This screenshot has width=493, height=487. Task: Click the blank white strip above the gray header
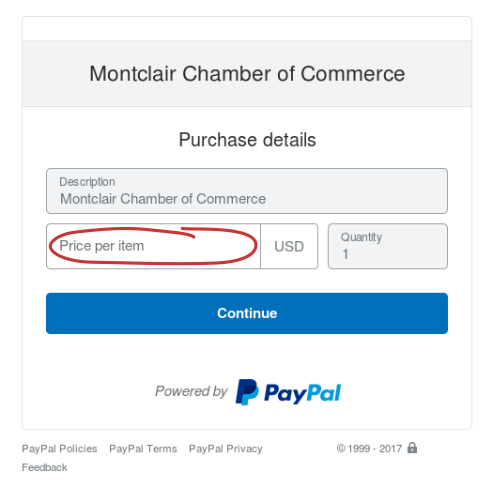[x=247, y=29]
